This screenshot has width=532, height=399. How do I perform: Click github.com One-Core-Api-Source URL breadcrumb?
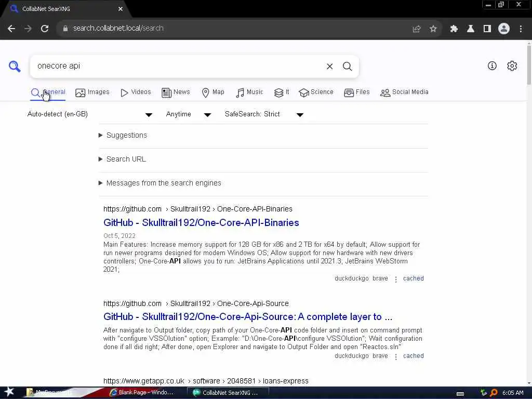click(x=196, y=303)
